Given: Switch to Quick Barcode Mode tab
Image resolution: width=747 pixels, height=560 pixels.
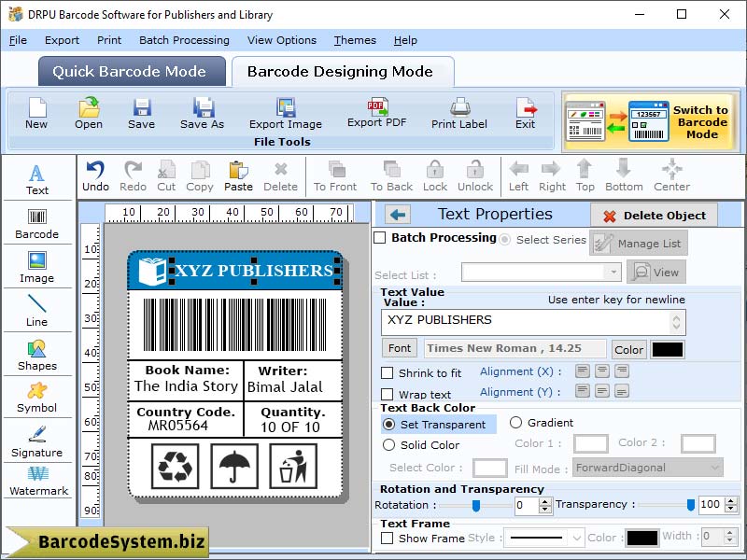Looking at the screenshot, I should coord(131,71).
